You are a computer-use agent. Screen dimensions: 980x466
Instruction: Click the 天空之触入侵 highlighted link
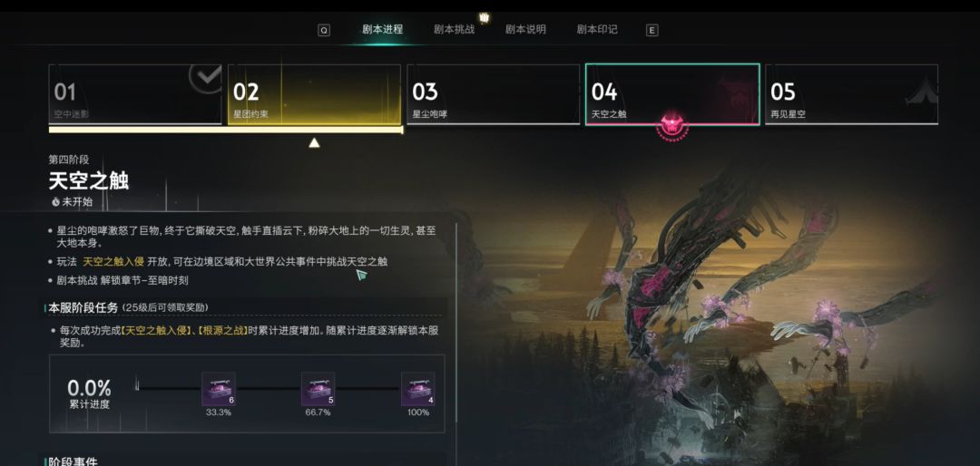click(113, 261)
